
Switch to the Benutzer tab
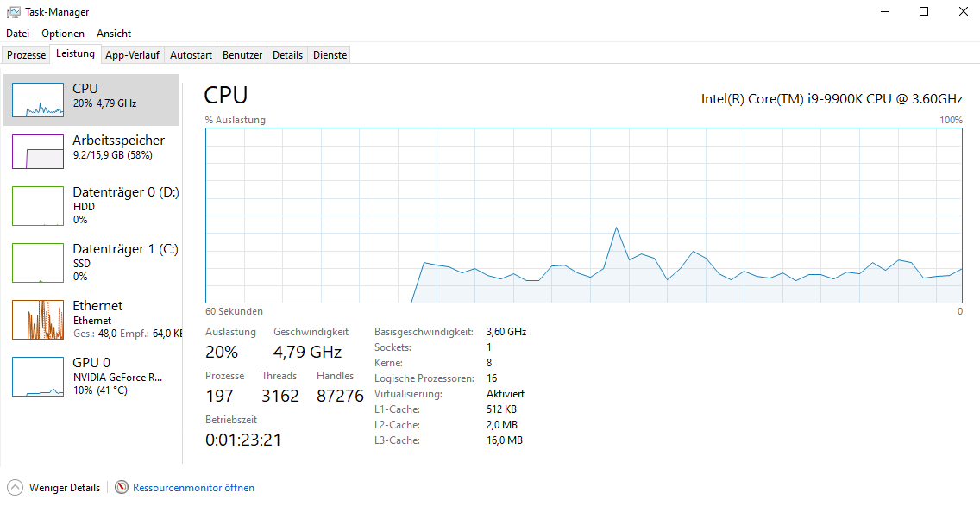[x=242, y=55]
